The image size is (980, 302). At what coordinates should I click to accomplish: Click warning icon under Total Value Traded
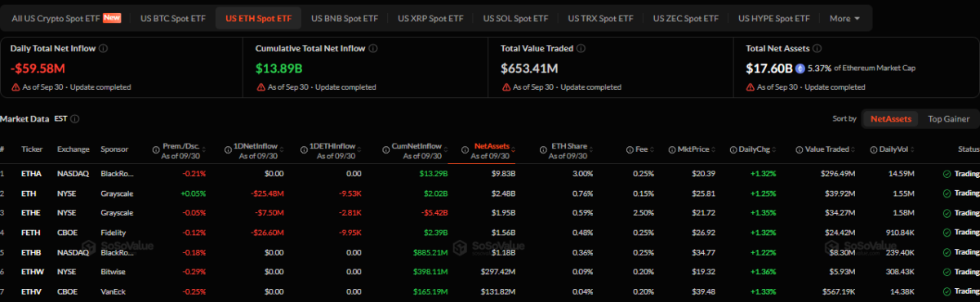click(x=506, y=87)
